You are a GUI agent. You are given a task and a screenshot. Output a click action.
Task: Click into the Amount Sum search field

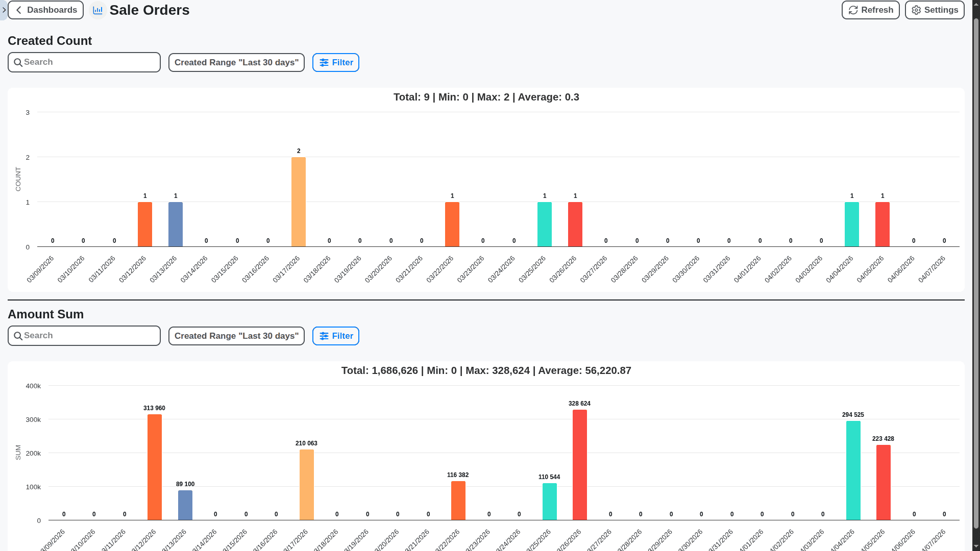[84, 335]
